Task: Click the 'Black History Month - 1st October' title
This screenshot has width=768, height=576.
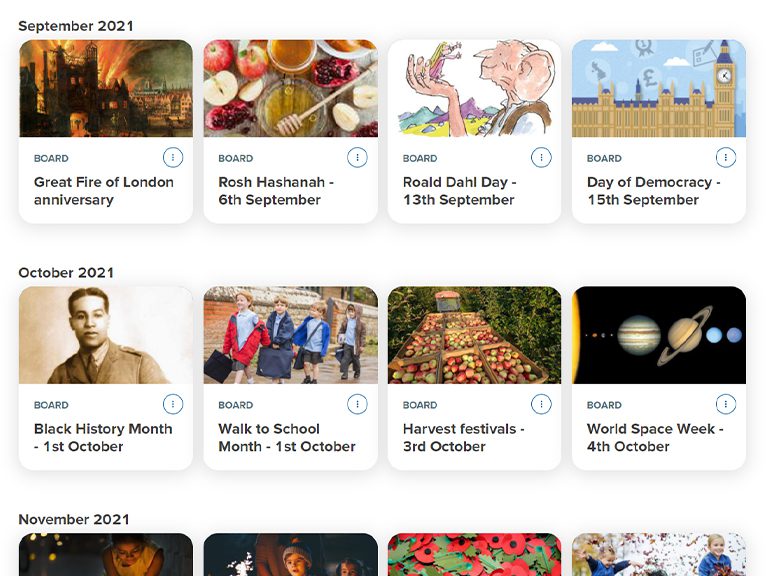Action: pyautogui.click(x=103, y=438)
